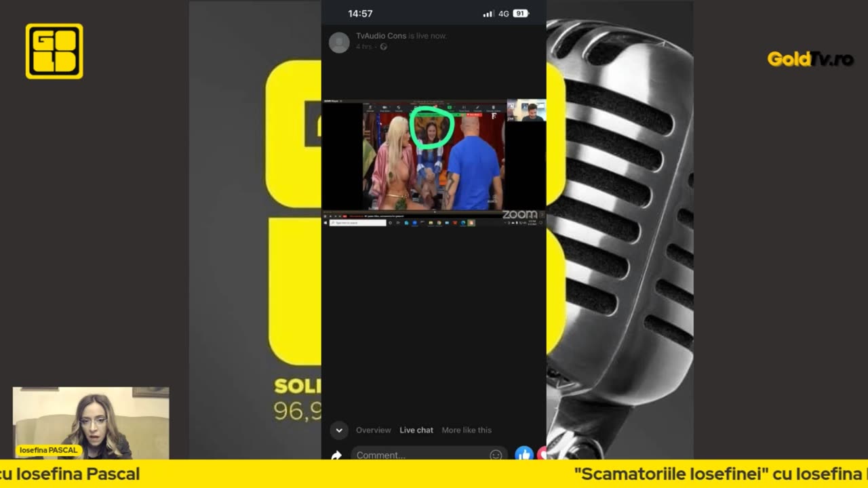
Task: Open the TvAudio Cons profile avatar
Action: pos(339,42)
